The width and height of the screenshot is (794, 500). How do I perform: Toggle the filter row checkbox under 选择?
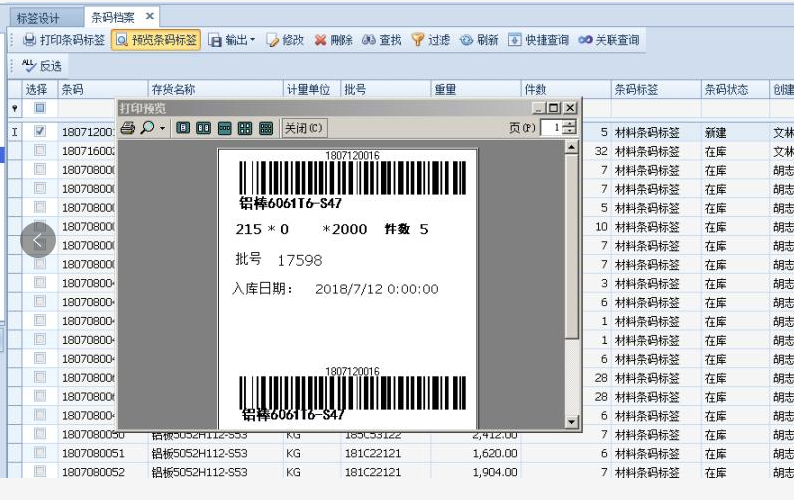(x=39, y=108)
